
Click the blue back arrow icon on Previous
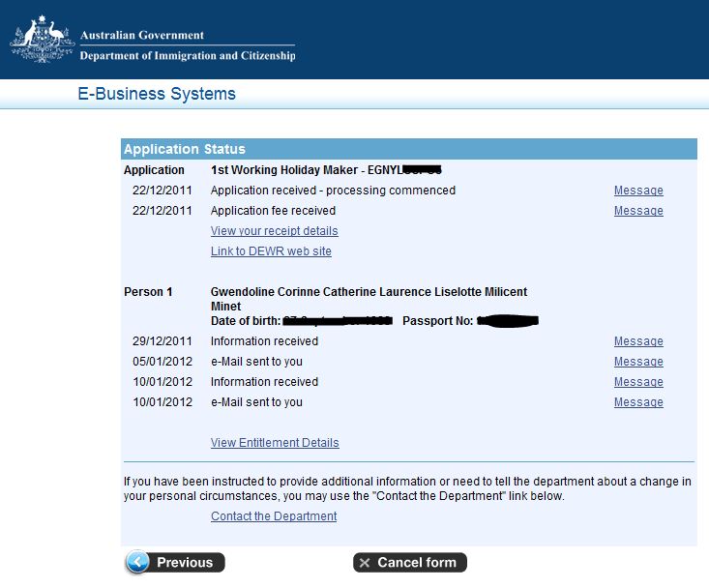tap(137, 562)
